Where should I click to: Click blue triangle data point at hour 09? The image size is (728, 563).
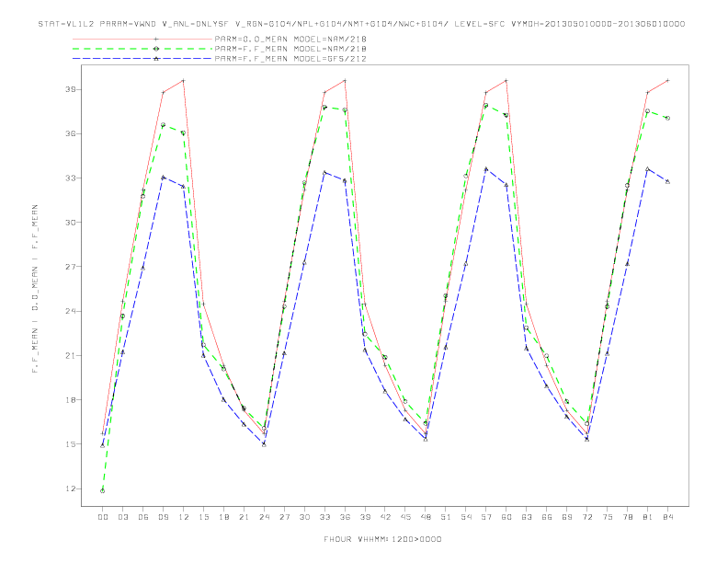click(164, 178)
